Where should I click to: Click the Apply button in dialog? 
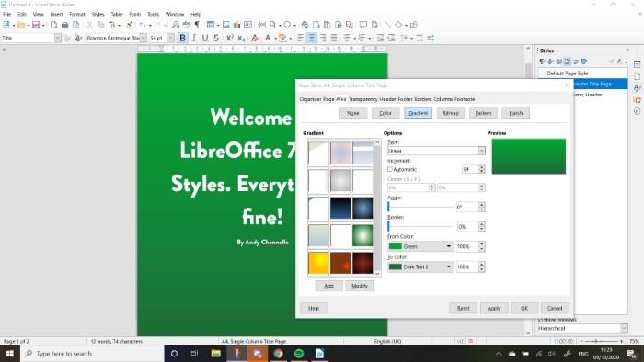point(494,309)
